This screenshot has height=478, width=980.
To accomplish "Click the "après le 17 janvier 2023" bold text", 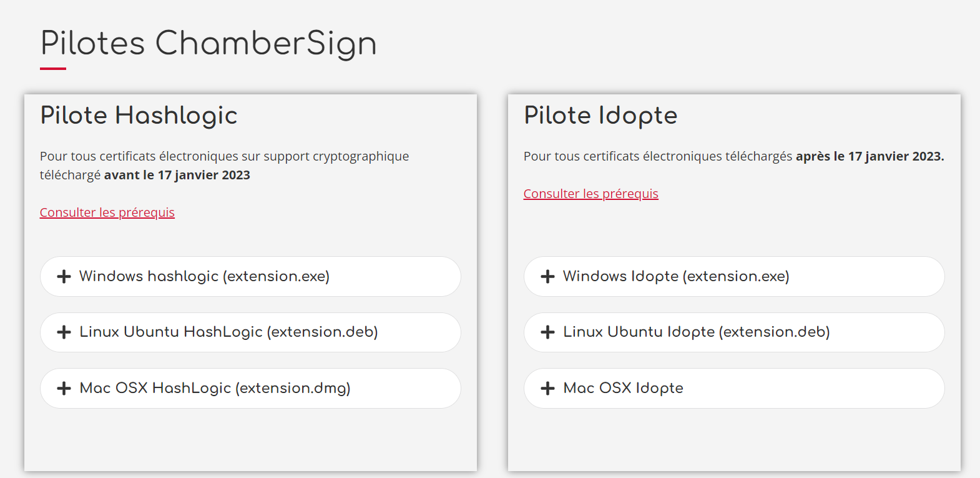I will click(869, 156).
